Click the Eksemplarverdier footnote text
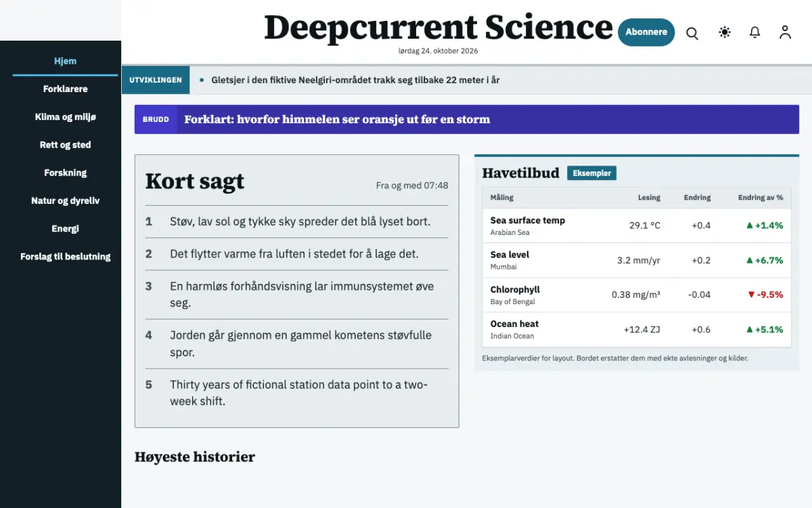812x508 pixels. (615, 358)
